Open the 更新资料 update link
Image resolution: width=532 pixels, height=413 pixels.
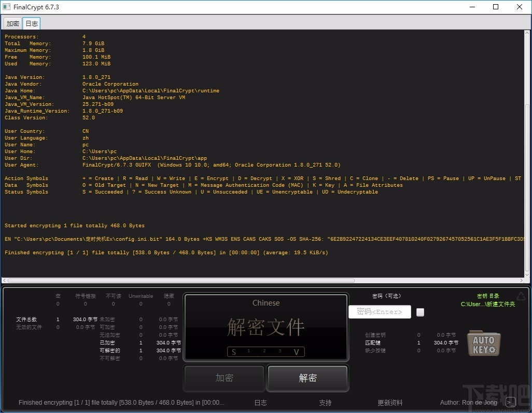[x=390, y=402]
